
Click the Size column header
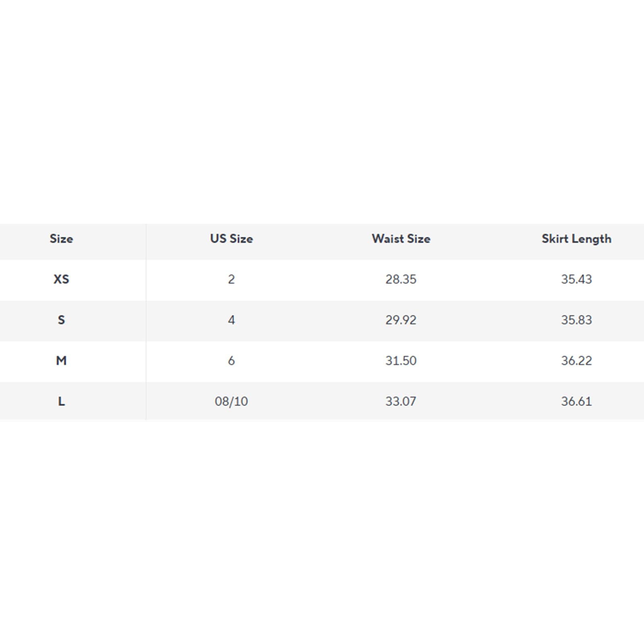click(x=61, y=239)
